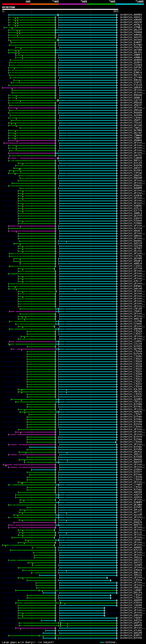This screenshot has height=644, width=146.
Task: Select hit label UniRef100_Q68ER8
Action: click(131, 60)
